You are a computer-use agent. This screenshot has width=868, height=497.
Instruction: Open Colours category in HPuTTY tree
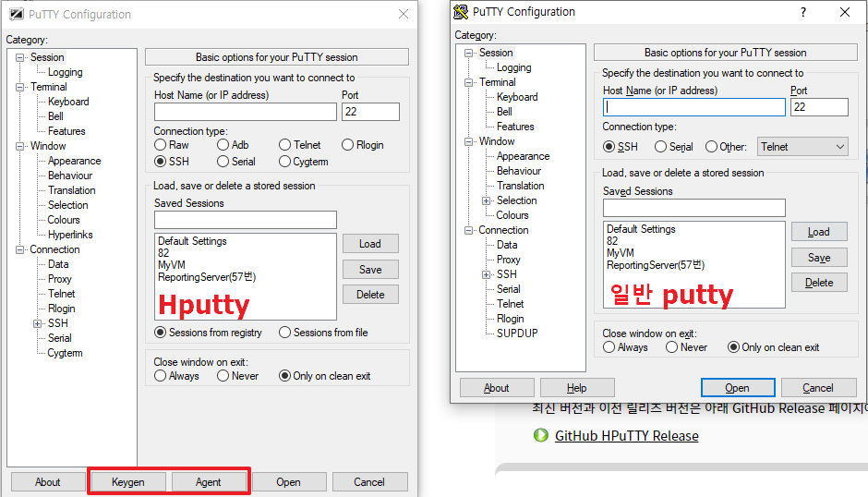pos(64,220)
